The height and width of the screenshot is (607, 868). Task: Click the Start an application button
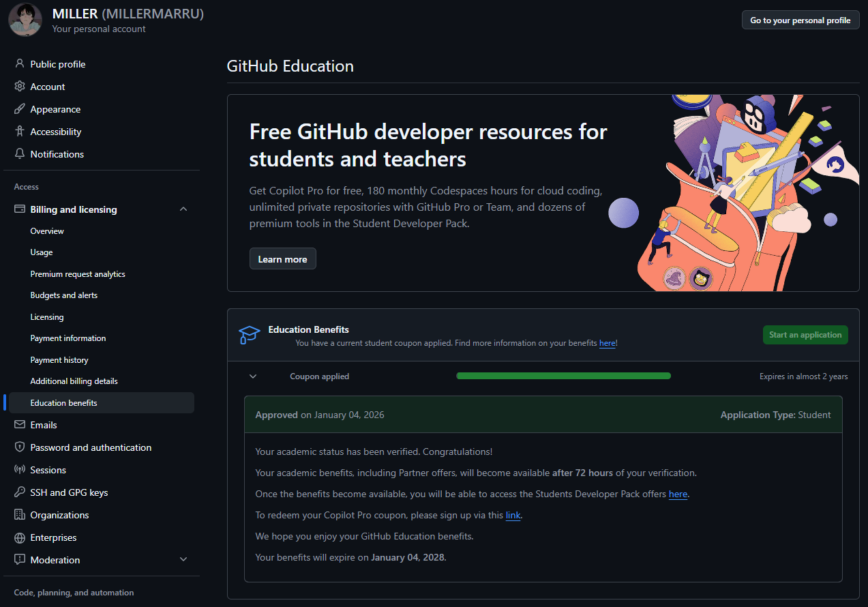[x=805, y=335]
